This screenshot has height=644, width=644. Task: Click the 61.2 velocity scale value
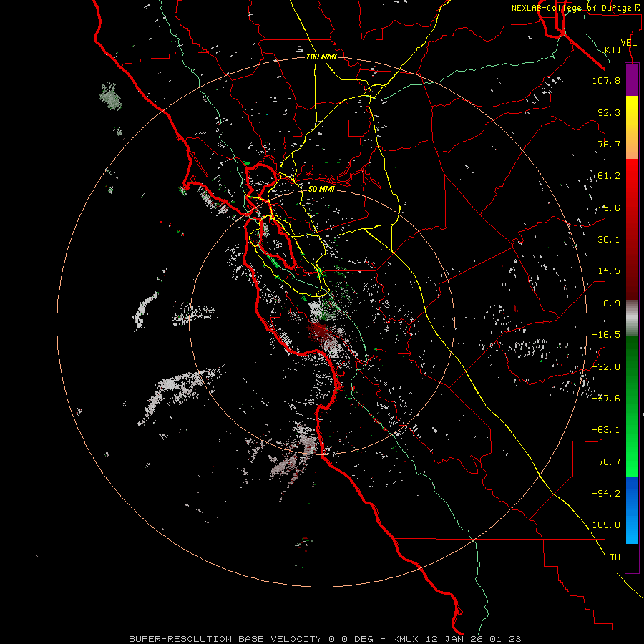pos(609,176)
